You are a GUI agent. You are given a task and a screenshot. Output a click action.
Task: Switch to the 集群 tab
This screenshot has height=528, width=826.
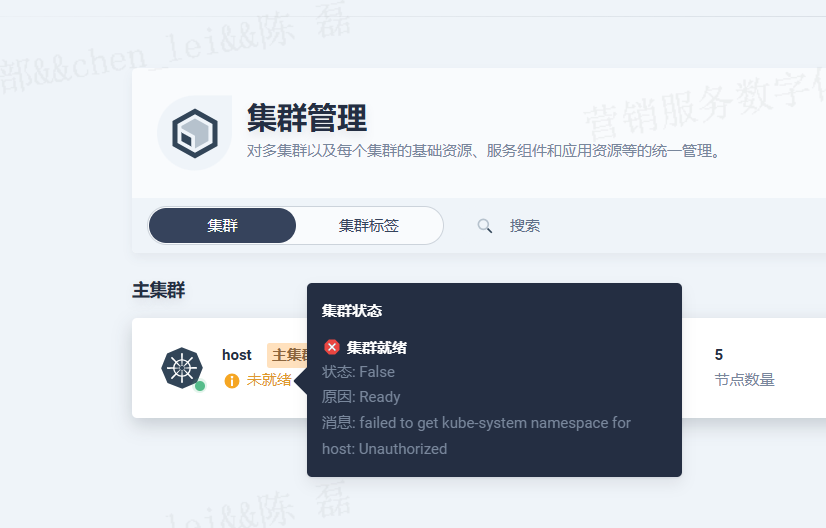(x=222, y=226)
